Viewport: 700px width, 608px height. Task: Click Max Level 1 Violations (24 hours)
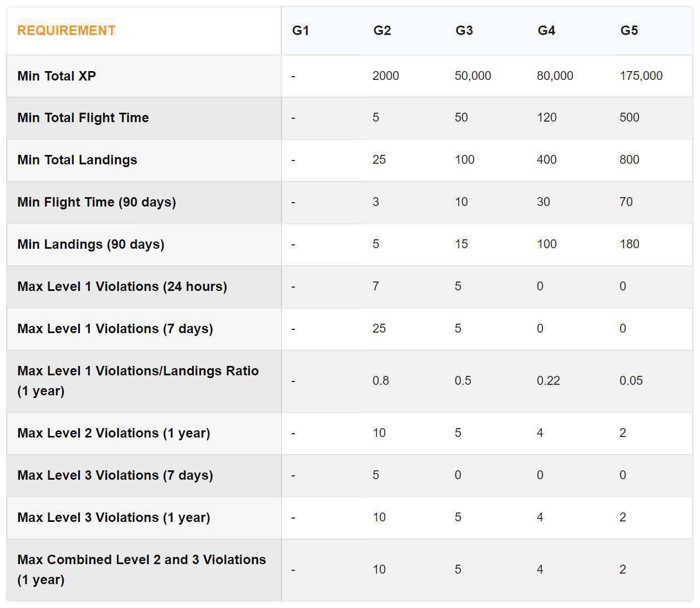[x=122, y=287]
